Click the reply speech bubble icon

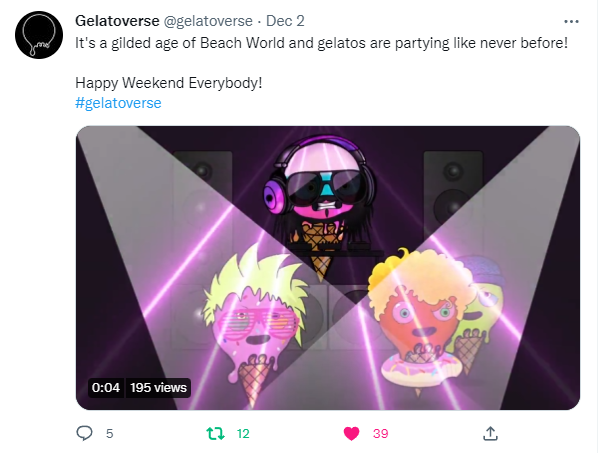click(x=84, y=434)
